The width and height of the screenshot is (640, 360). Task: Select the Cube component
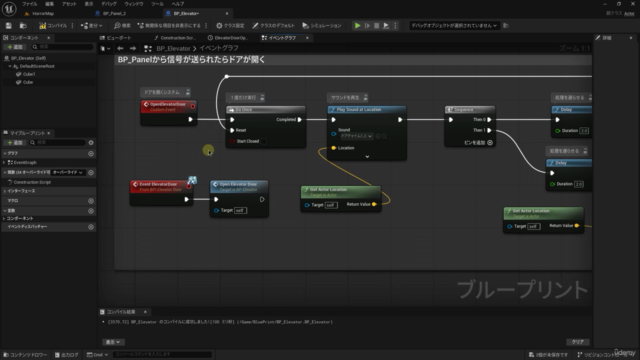coord(28,82)
